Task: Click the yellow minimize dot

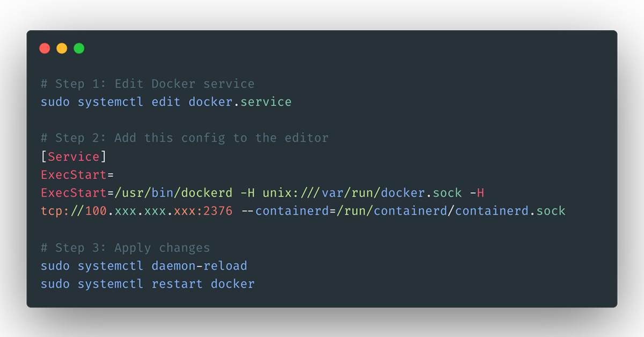Action: [62, 48]
